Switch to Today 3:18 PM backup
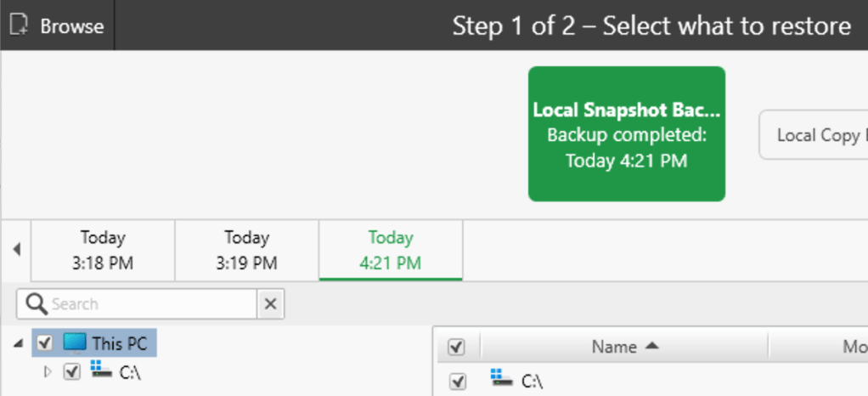 (x=103, y=250)
